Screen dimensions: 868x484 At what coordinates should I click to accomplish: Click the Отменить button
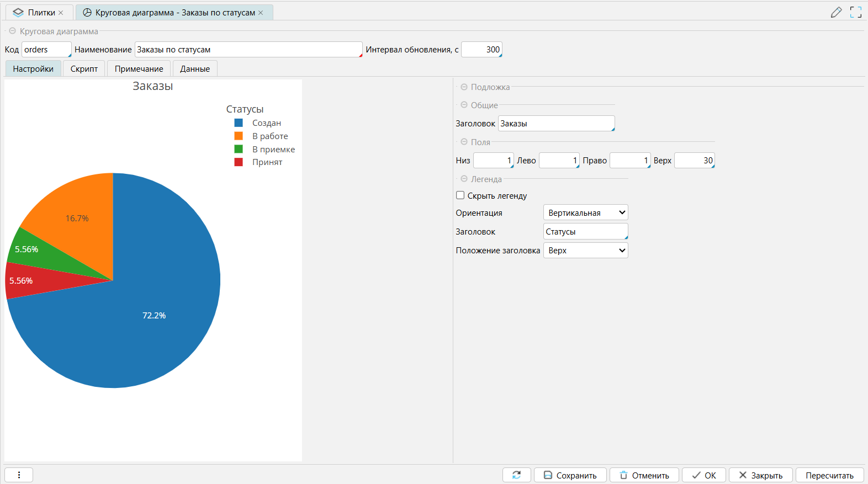644,475
